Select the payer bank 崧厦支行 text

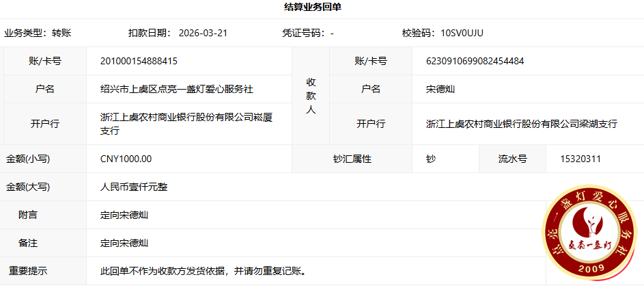click(x=186, y=124)
